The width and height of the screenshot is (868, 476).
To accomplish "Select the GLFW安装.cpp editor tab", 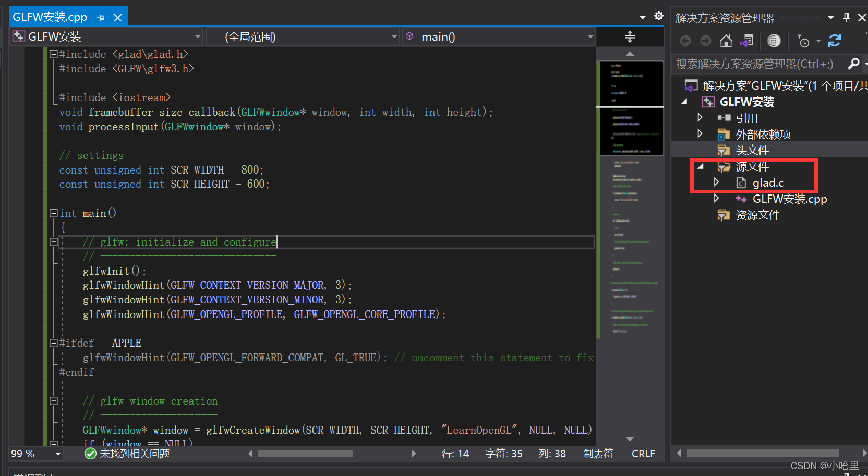I will pos(50,17).
